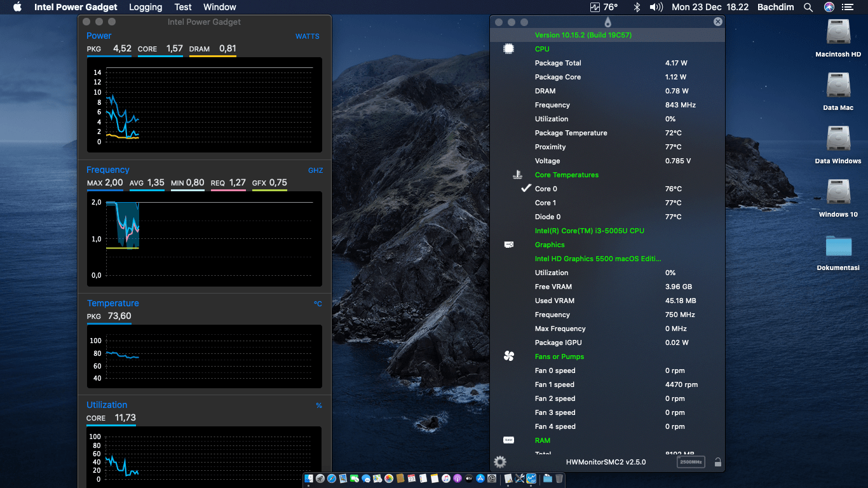Screen dimensions: 868x488
Task: Toggle the padlock icon in HWMonitor
Action: coord(717,462)
